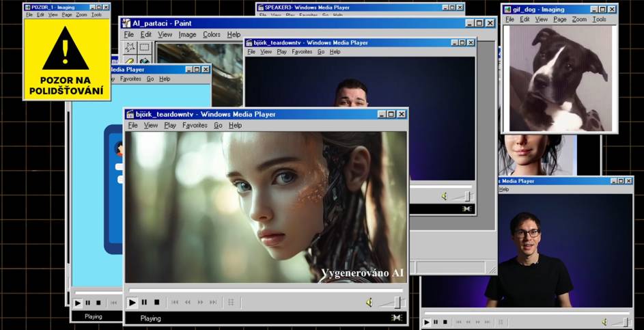Open Help menu in front björk_teardowntv player
Viewport: 644px width, 330px height.
[236, 125]
